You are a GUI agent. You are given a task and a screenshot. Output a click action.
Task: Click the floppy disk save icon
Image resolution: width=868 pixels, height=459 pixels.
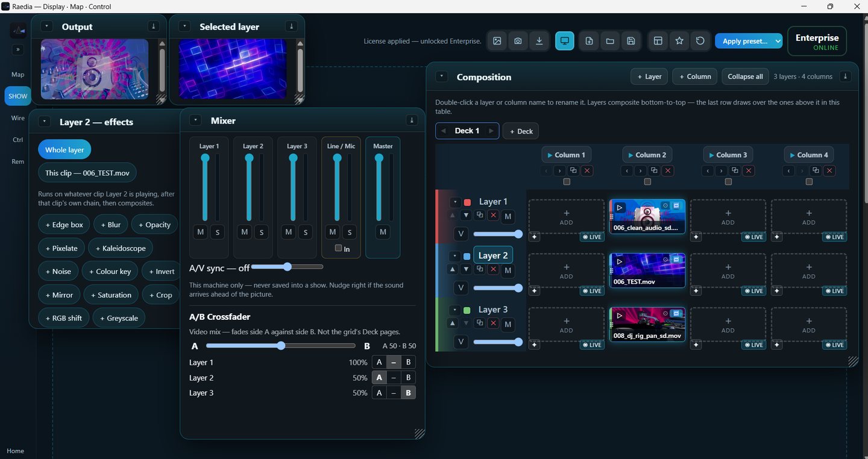pyautogui.click(x=631, y=41)
